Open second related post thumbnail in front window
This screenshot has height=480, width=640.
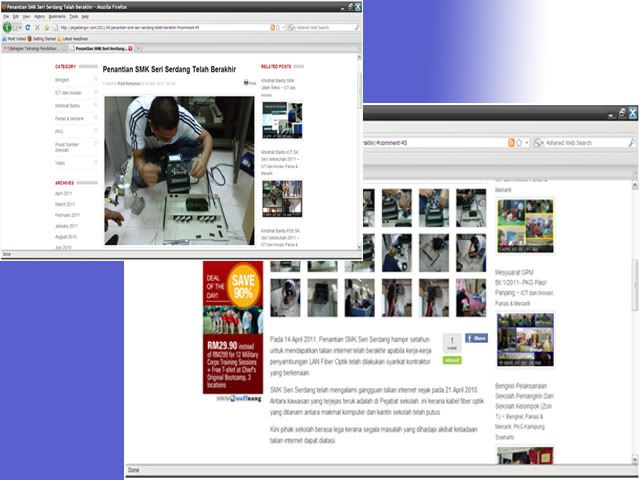coord(282,199)
